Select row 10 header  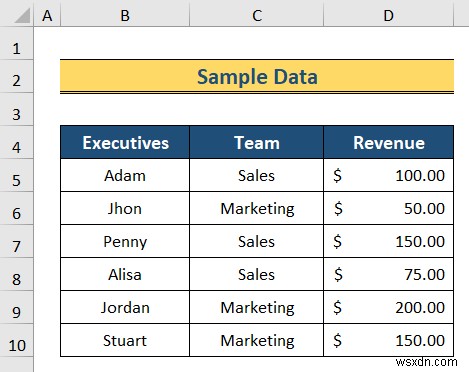pos(17,340)
